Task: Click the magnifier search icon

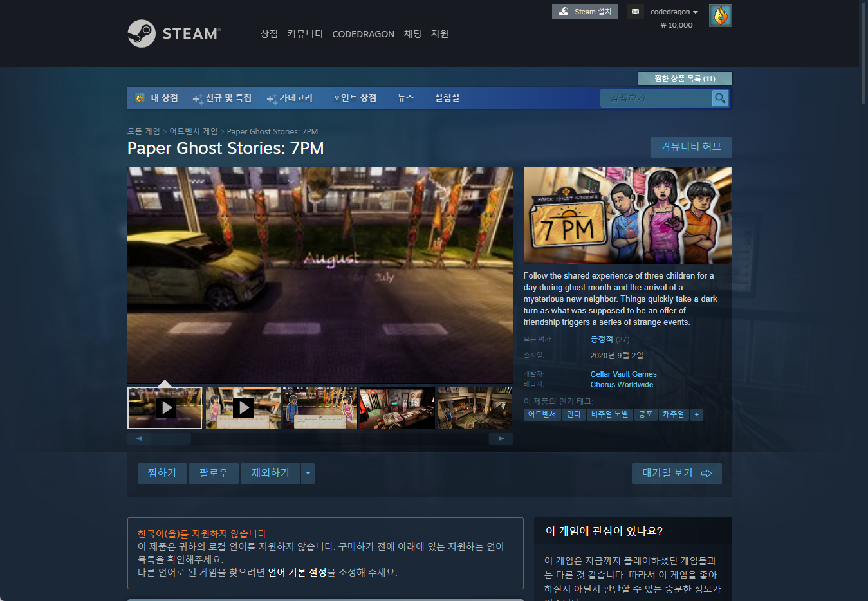Action: tap(720, 98)
